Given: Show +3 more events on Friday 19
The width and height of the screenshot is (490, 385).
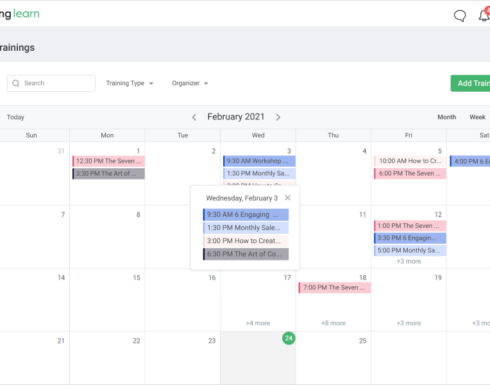Looking at the screenshot, I should [x=409, y=323].
